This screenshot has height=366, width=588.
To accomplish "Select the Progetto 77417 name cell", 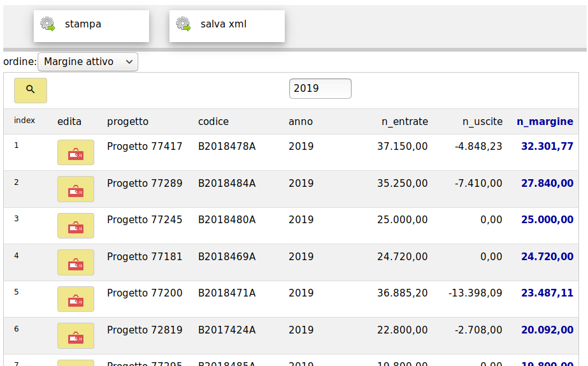I will coord(145,147).
